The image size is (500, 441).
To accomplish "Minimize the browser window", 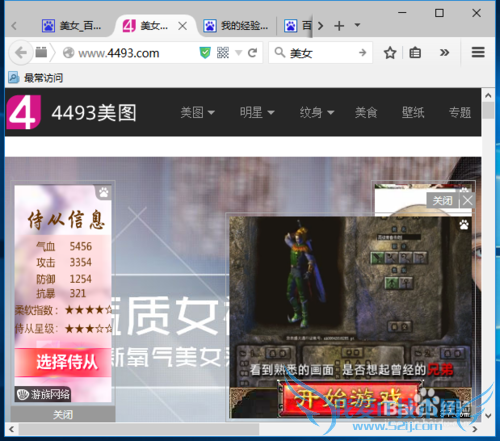I will coord(402,13).
